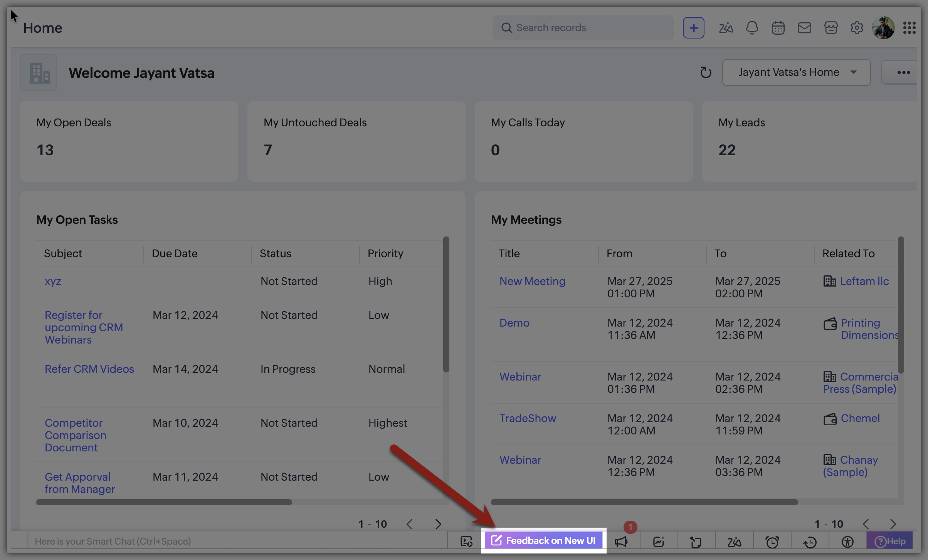Open the three-dots more options menu
Screen dimensions: 928x560
click(x=903, y=72)
